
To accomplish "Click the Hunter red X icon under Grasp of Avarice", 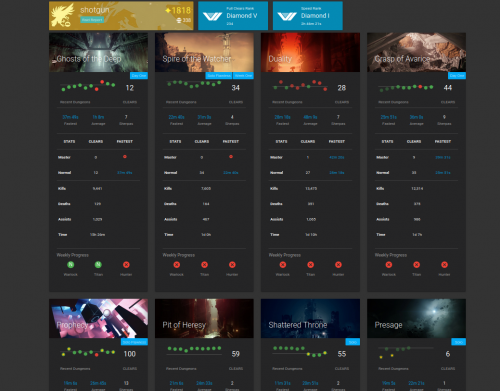I will [x=444, y=265].
